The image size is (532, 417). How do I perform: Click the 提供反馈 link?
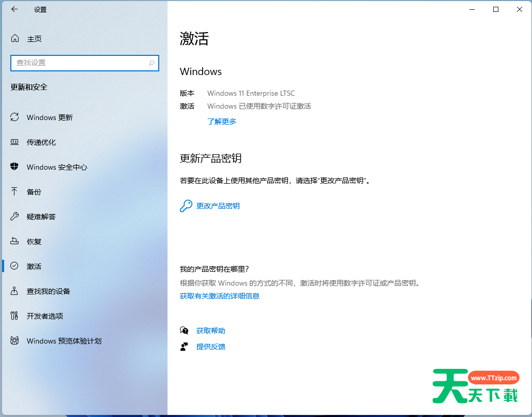pos(211,346)
